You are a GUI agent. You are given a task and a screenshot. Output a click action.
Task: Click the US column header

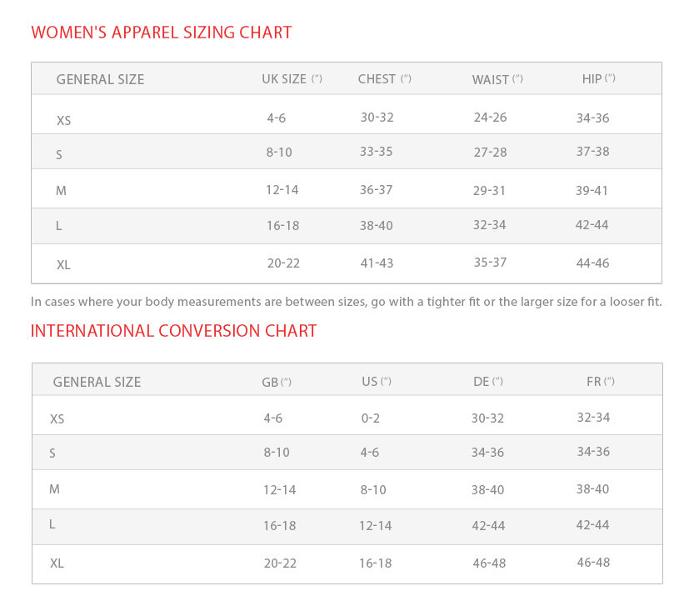pos(376,382)
